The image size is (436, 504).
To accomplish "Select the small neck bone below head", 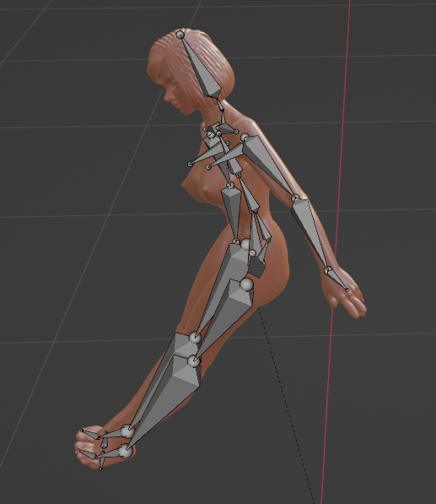I will pos(220,105).
